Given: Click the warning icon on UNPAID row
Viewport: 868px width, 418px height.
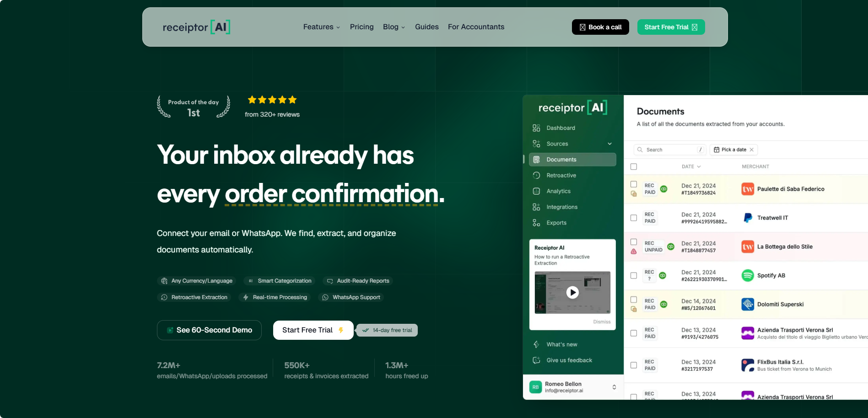Looking at the screenshot, I should coord(634,252).
